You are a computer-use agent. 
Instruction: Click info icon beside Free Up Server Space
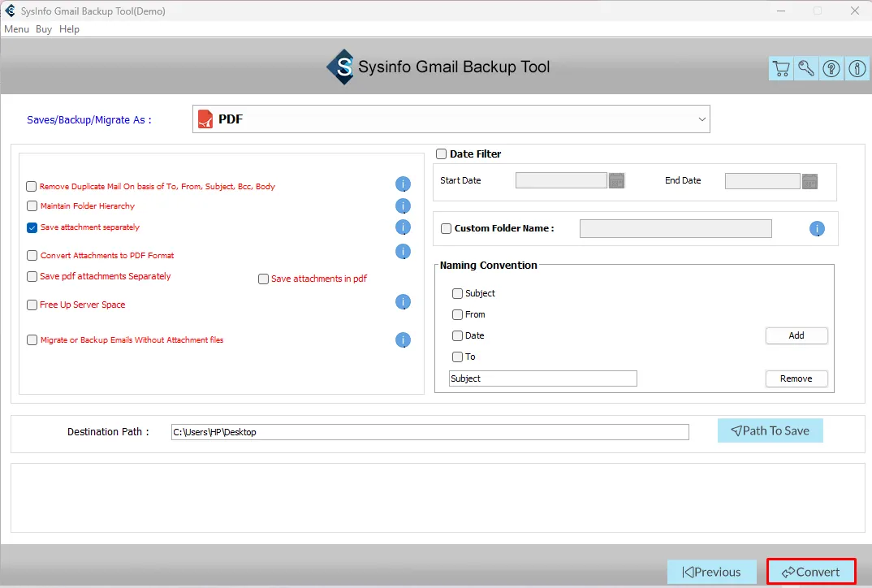403,302
